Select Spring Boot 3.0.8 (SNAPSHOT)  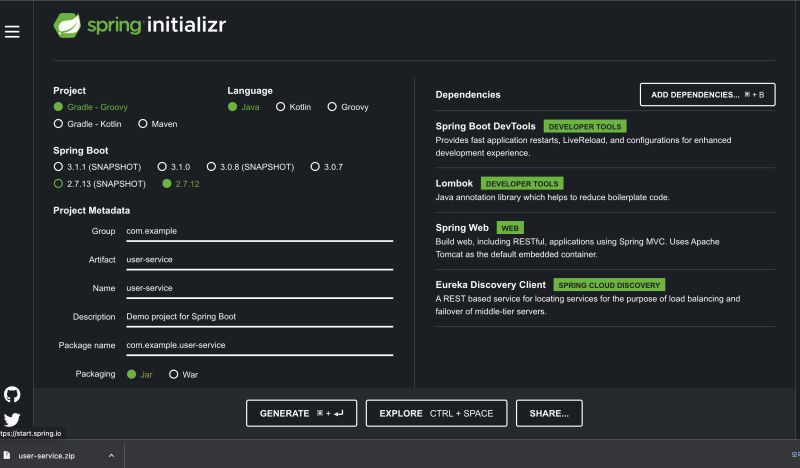(251, 166)
